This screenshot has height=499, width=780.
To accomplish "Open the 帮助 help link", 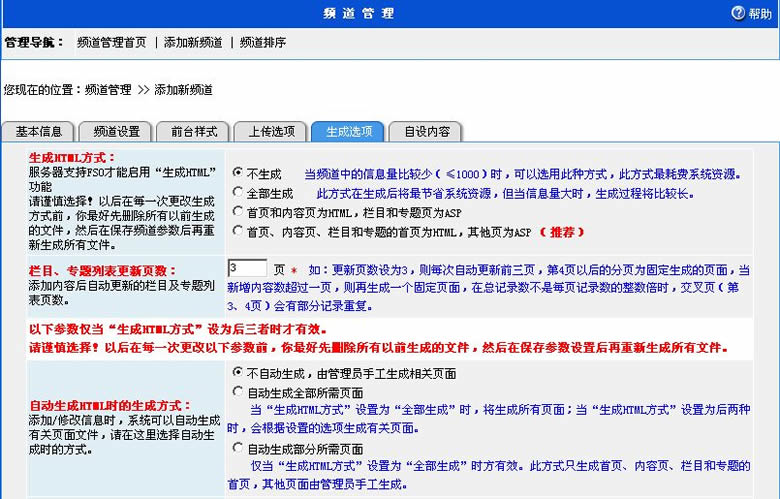I will tap(760, 13).
